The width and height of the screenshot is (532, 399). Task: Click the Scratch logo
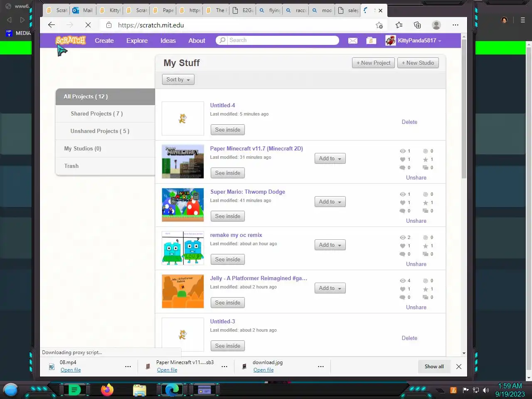point(71,40)
